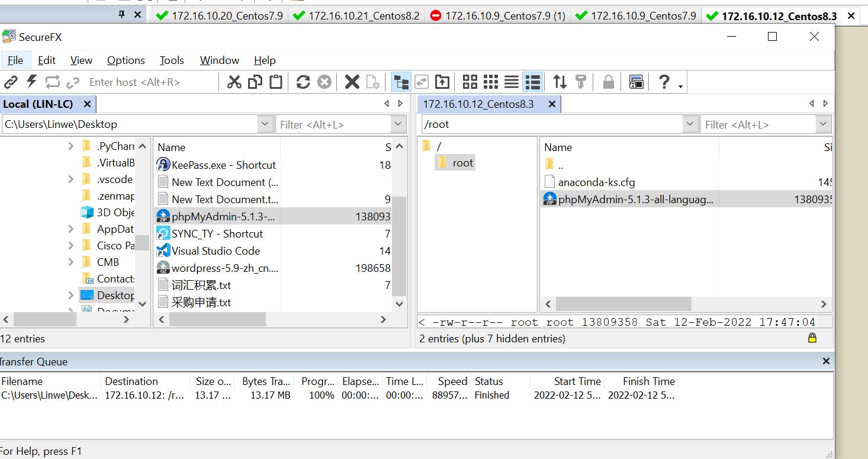Switch to Large Icons view
Image resolution: width=868 pixels, height=459 pixels.
(x=470, y=82)
